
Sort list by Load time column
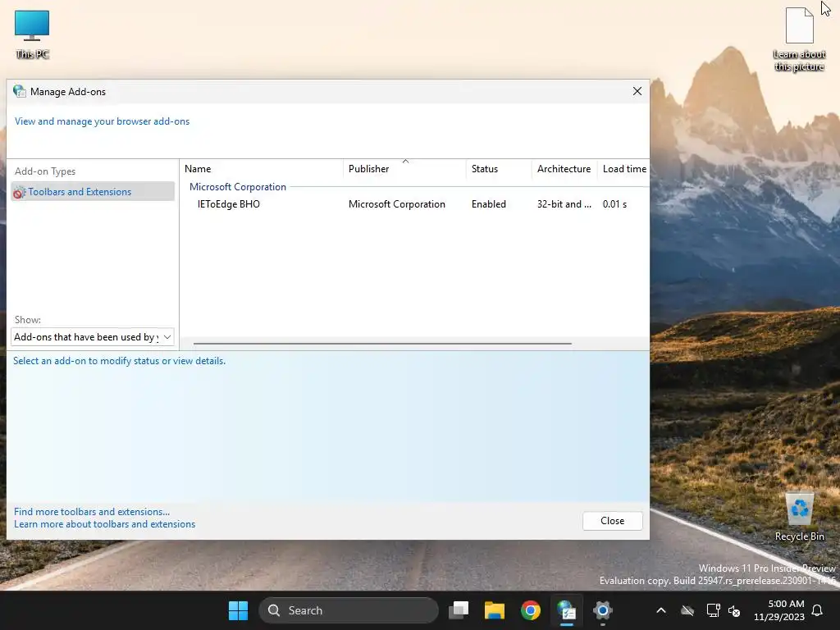pos(623,169)
